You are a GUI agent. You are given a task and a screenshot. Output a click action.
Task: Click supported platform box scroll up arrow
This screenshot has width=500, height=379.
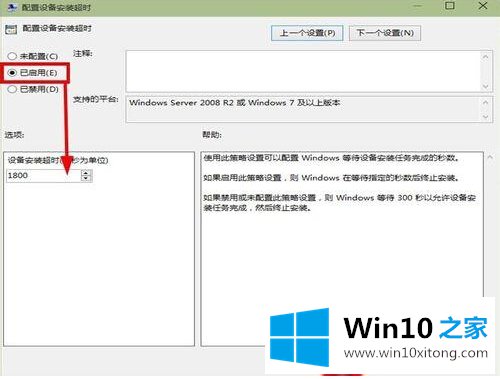[486, 102]
